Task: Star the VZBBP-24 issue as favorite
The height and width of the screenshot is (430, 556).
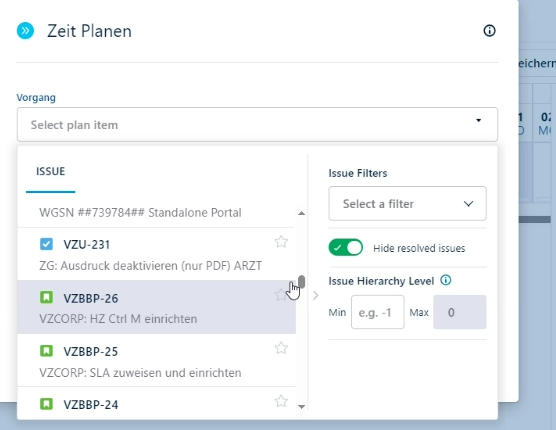Action: click(281, 401)
